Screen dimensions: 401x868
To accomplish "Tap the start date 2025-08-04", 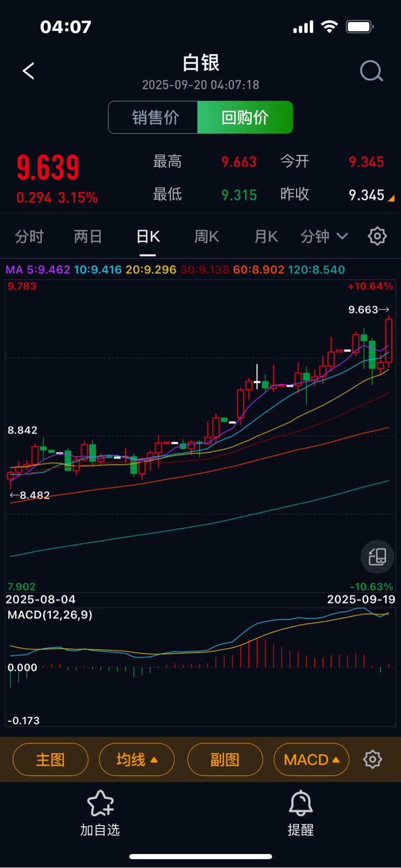I will 41,599.
